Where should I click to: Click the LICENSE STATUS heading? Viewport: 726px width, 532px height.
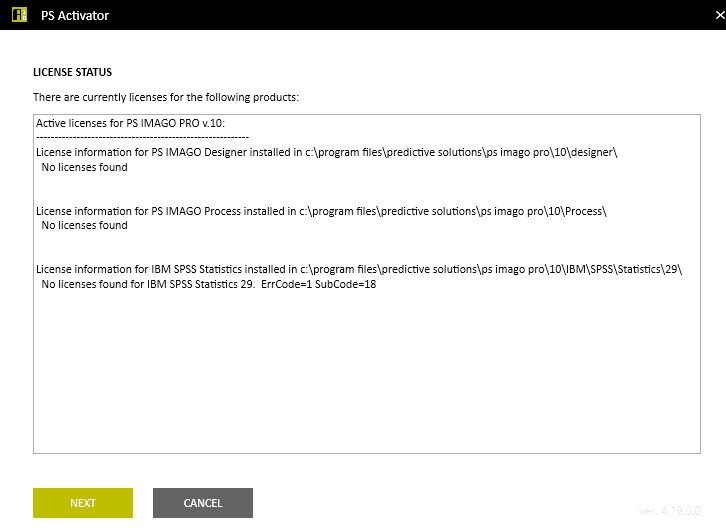[x=72, y=72]
